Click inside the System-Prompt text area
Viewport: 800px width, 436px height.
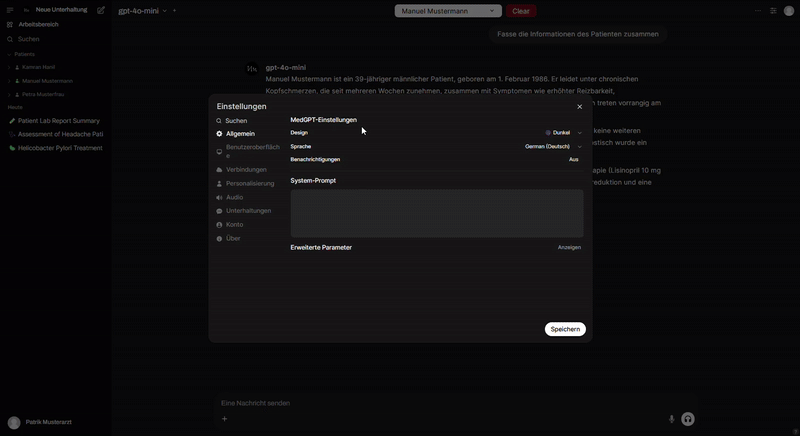tap(437, 213)
